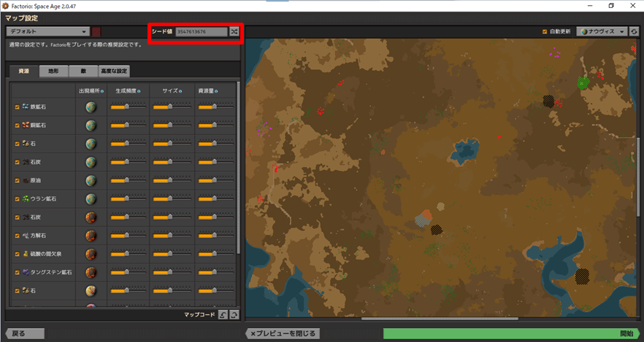
Task: Click the 銅鉱石 copper ore resource icon
Action: [x=26, y=125]
